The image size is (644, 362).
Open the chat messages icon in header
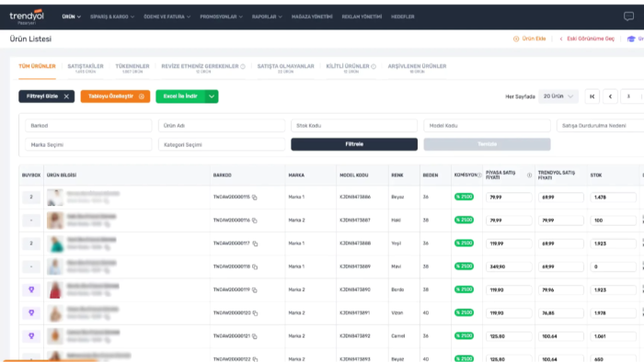coord(628,17)
